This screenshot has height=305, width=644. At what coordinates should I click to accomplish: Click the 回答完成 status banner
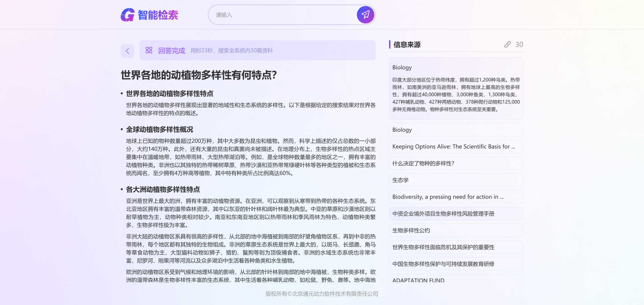point(257,50)
